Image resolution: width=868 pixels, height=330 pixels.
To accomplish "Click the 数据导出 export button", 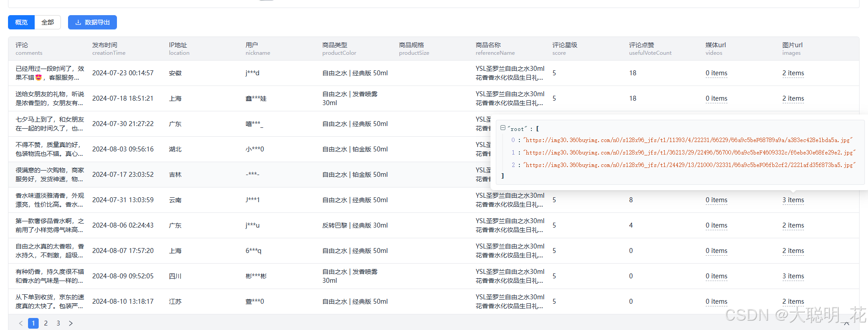I will coord(92,22).
